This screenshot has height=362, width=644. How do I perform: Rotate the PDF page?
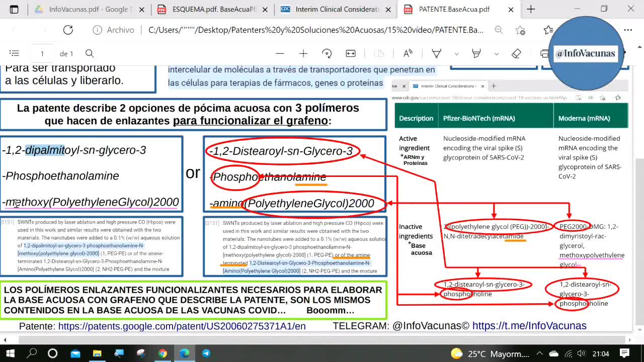click(x=327, y=53)
